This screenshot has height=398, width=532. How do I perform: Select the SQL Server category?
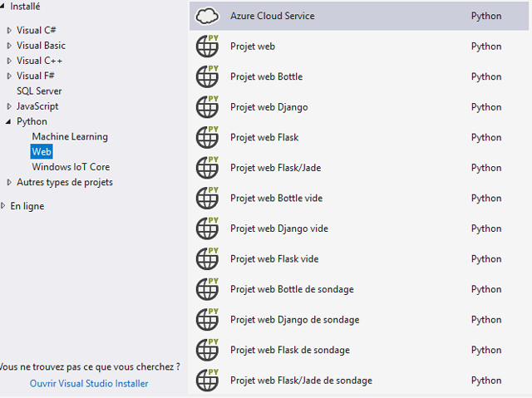(x=39, y=91)
